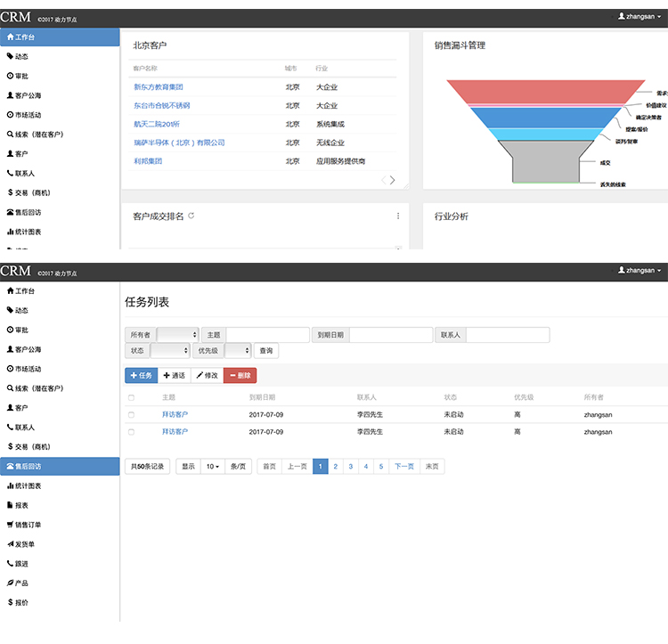Open the 所有者 filter dropdown

[177, 335]
